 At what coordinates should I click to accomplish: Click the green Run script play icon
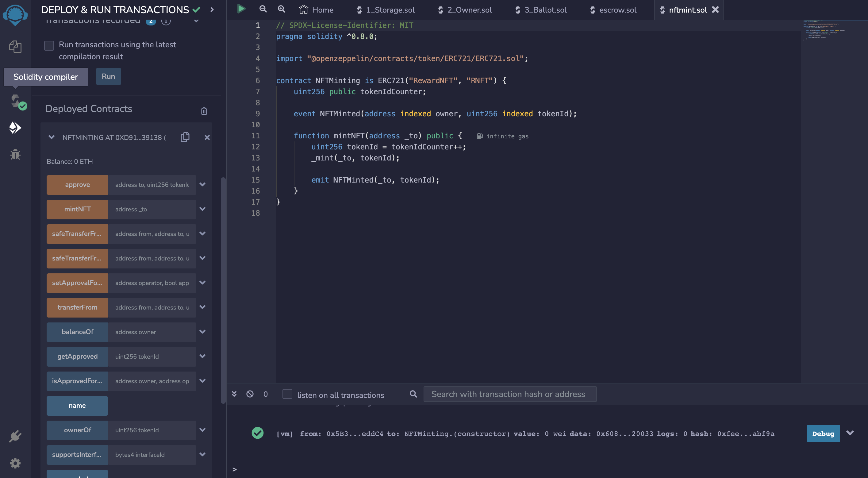241,9
